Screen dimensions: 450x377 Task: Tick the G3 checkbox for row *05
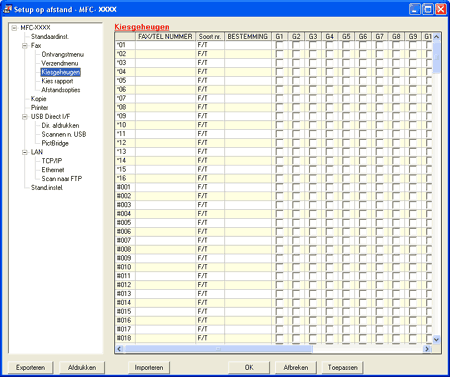(313, 80)
